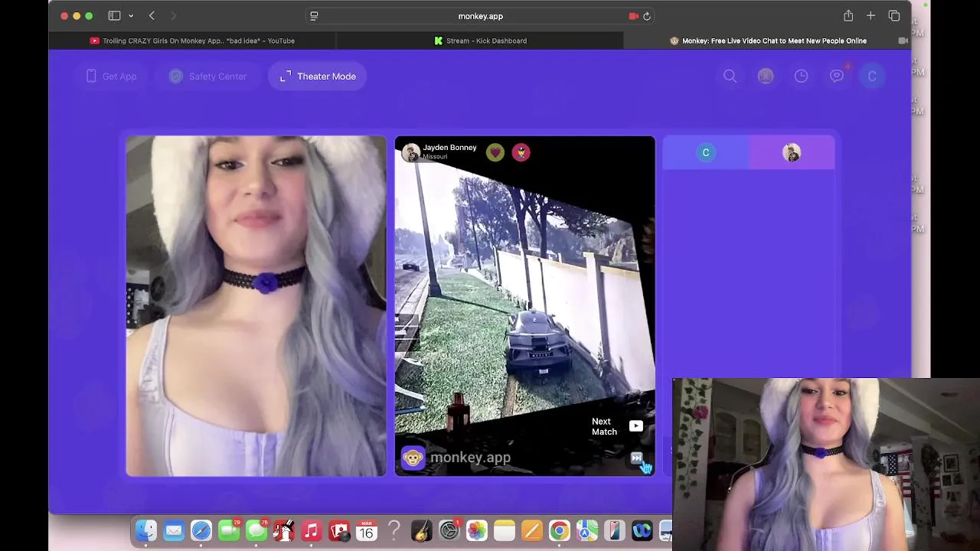Open GarageBand from the Dock
This screenshot has height=551, width=980.
[x=421, y=530]
